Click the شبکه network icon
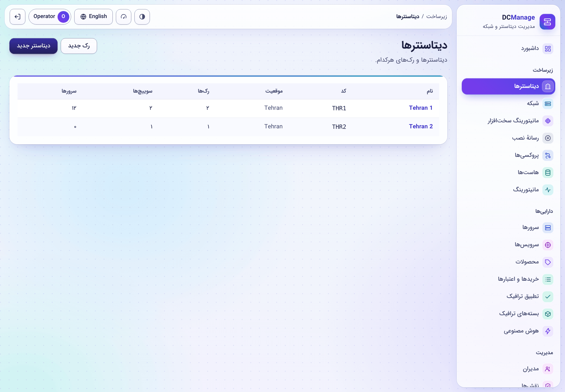Viewport: 565px width, 392px height. [x=548, y=104]
